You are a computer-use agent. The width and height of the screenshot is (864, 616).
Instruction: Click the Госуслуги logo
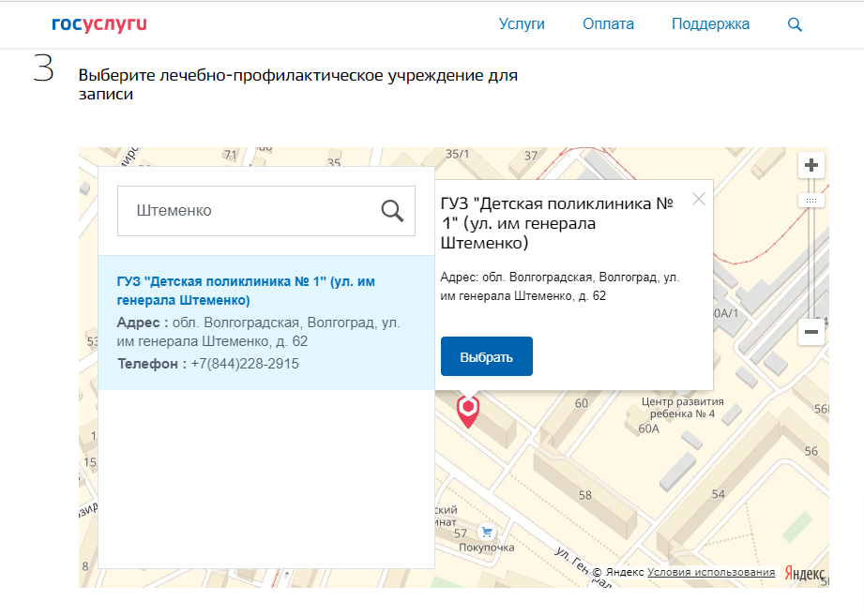pyautogui.click(x=99, y=24)
